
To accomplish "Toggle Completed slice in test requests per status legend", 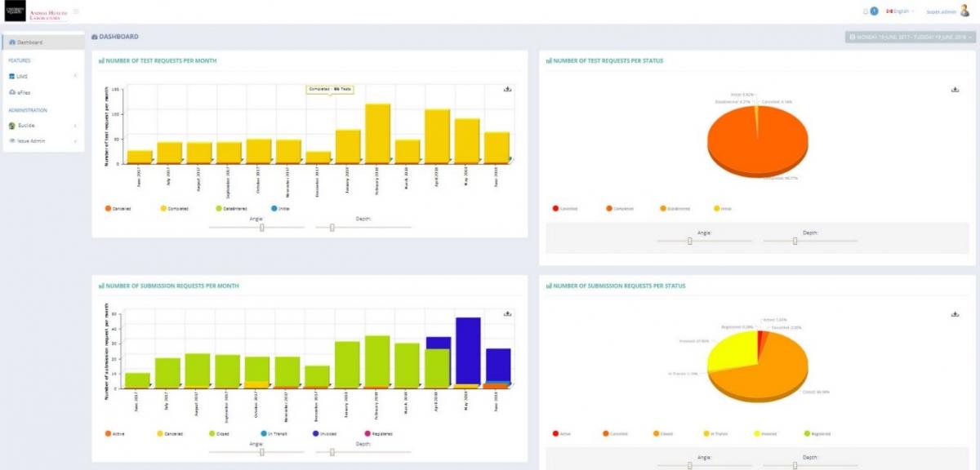I will tap(621, 209).
